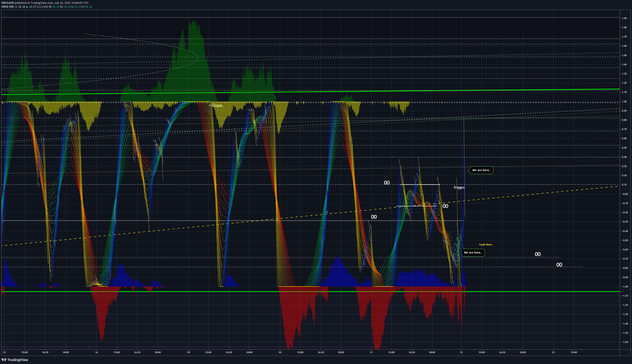
Task: Click the 1.00 price axis label
Action: (x=624, y=101)
